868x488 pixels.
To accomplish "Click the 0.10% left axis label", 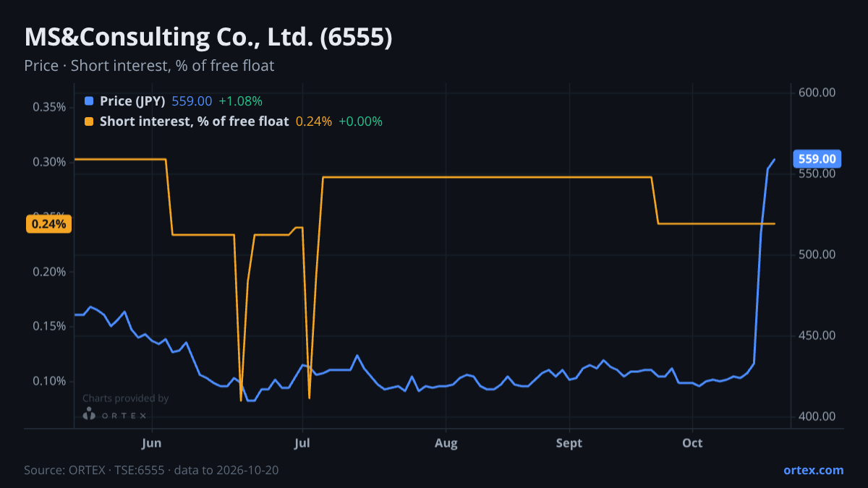I will (49, 381).
